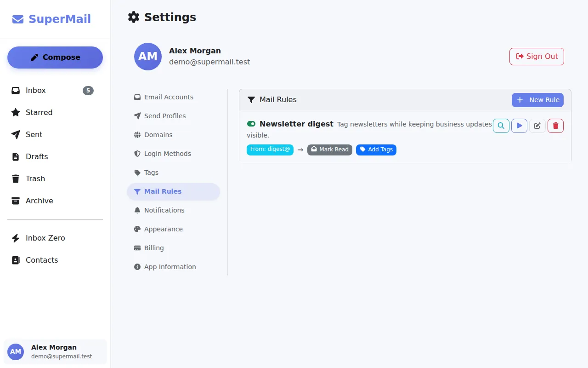Screen dimensions: 588x368
Task: Select the Domains settings tab
Action: [174, 135]
